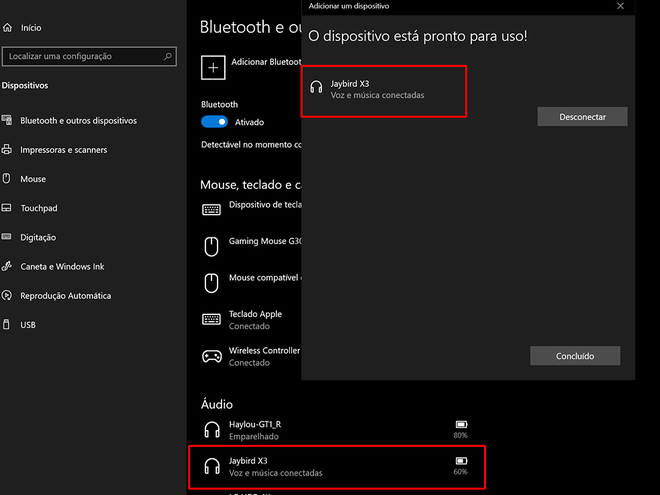Focus the Localizar uma configuração search field
The height and width of the screenshot is (495, 660).
tap(89, 56)
